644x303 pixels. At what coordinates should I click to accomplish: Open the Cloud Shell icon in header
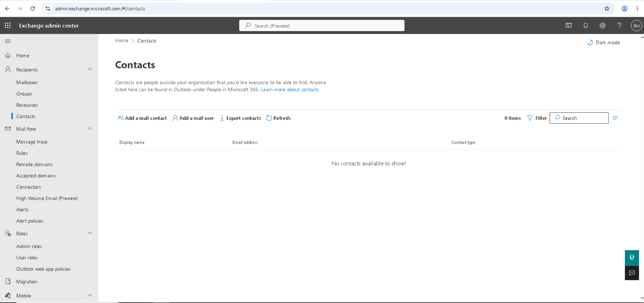pos(569,25)
